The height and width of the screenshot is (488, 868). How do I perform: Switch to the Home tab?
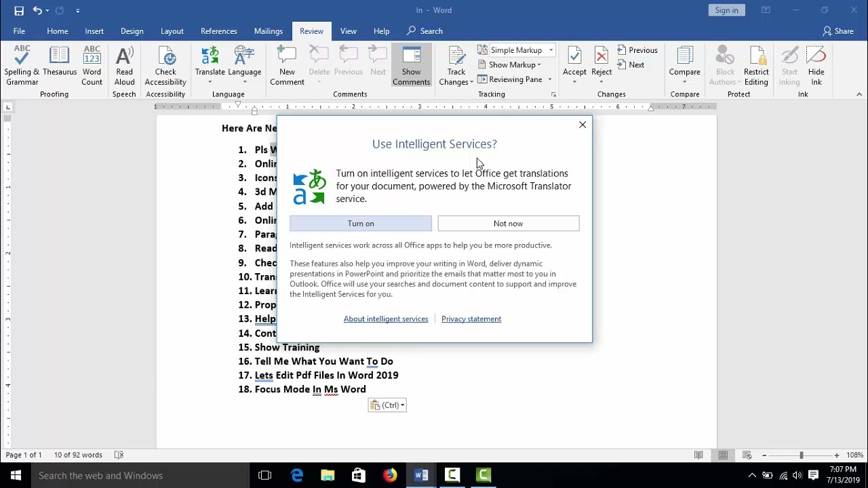58,31
